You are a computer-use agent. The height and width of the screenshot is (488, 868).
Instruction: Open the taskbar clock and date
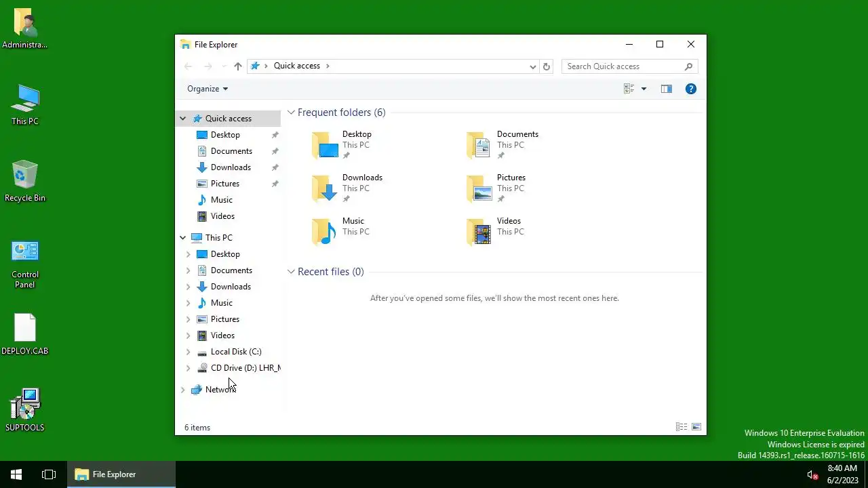pos(842,474)
